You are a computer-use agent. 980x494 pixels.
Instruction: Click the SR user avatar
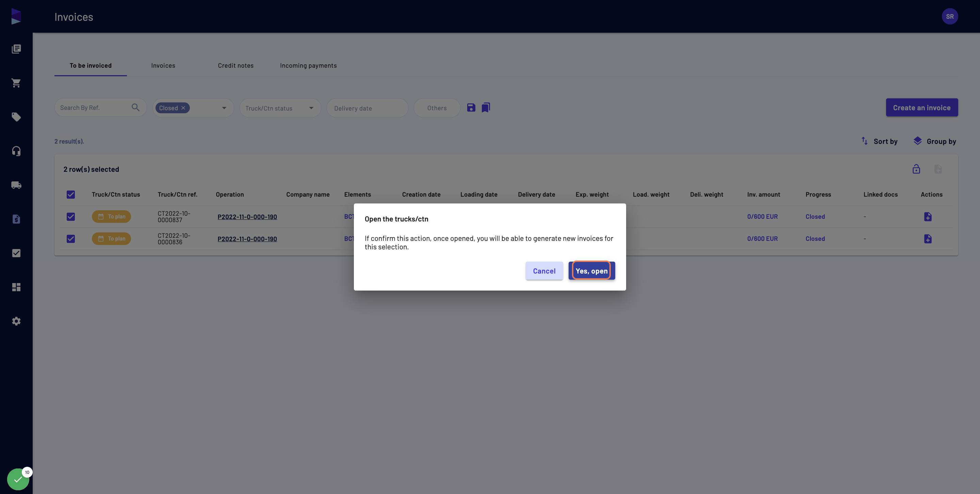click(950, 16)
